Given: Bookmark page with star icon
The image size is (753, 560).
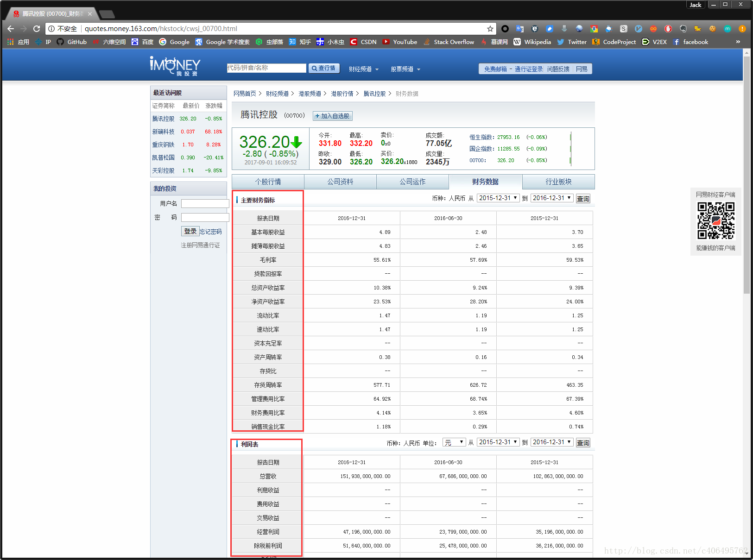Looking at the screenshot, I should 490,29.
